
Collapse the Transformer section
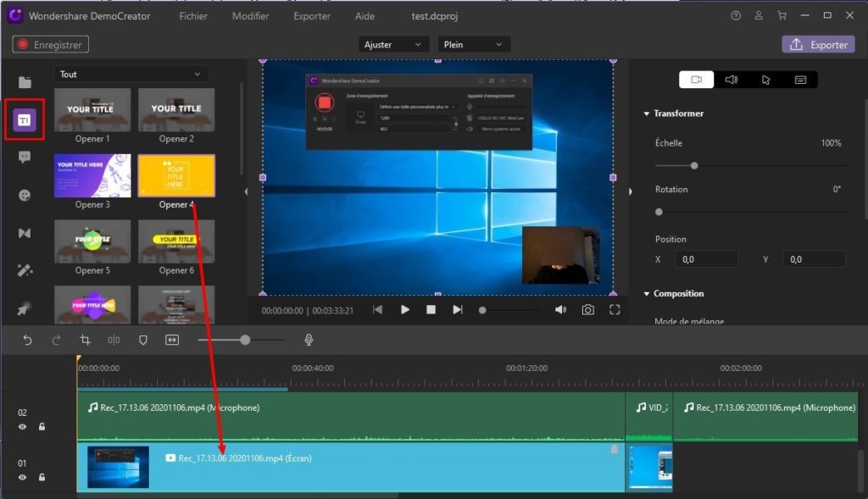click(646, 114)
